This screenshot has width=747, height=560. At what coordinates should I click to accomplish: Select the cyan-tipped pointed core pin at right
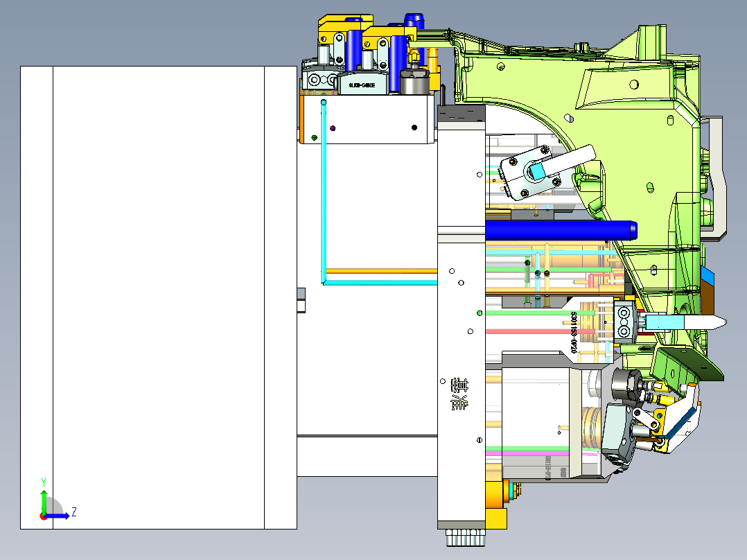pyautogui.click(x=685, y=323)
